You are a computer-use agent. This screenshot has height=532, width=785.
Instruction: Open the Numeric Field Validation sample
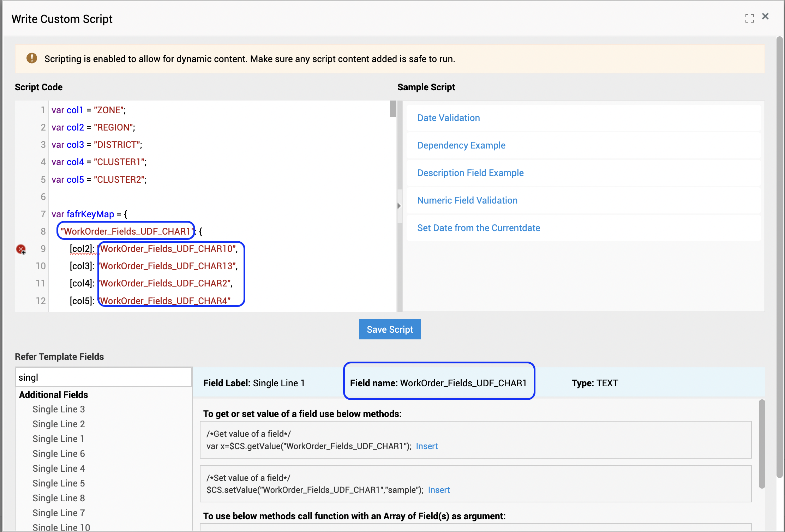(467, 200)
